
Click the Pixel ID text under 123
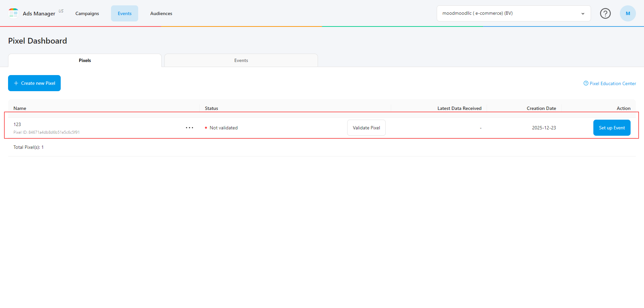(47, 132)
